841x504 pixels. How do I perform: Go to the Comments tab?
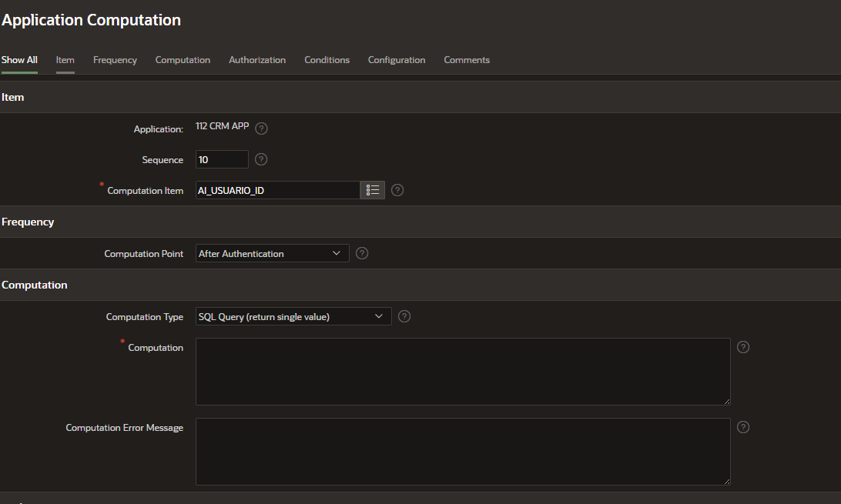[467, 60]
